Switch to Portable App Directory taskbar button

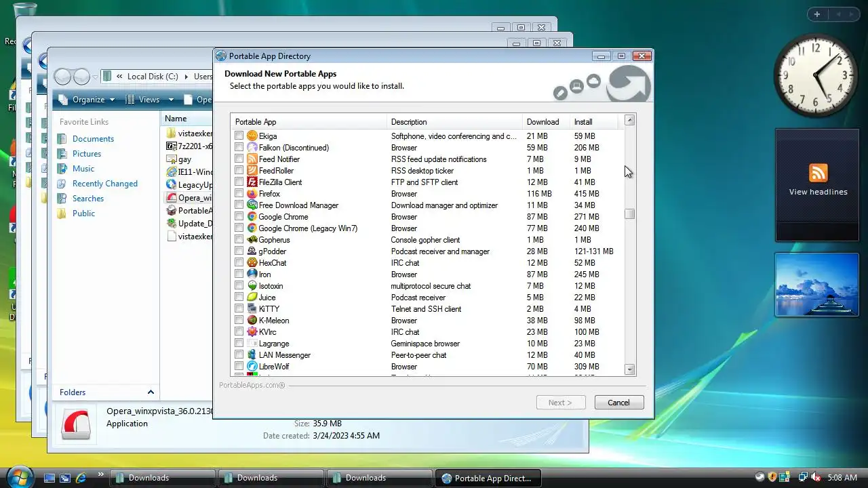point(488,478)
